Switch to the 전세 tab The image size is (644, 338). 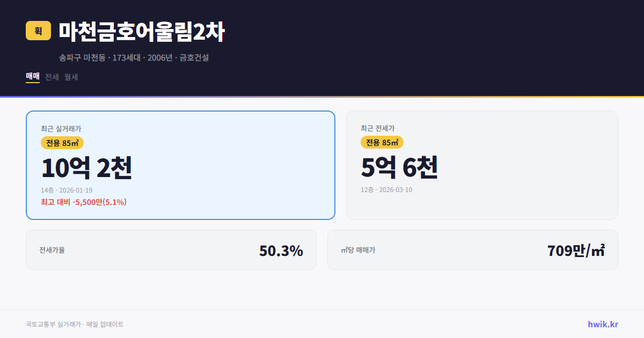52,77
